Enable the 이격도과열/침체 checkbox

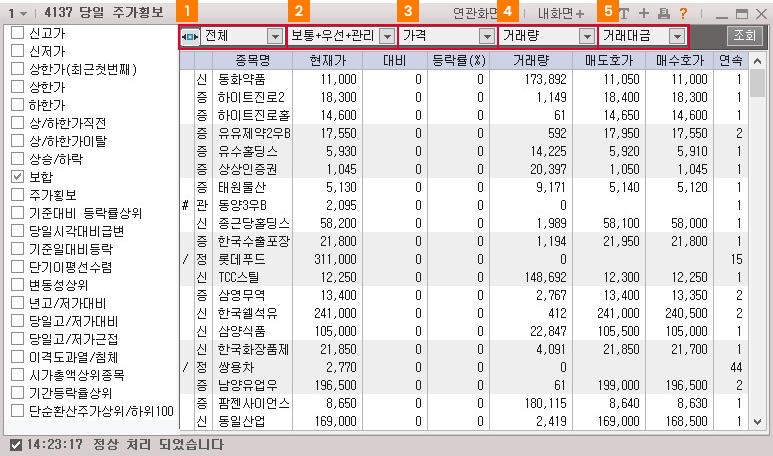17,356
